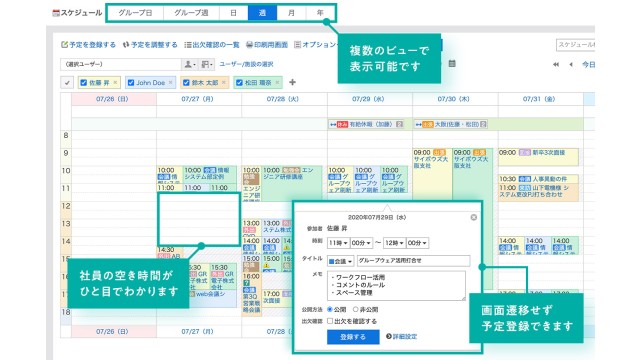640x360 pixels.
Task: Jump to today with 今日 link
Action: [588, 64]
